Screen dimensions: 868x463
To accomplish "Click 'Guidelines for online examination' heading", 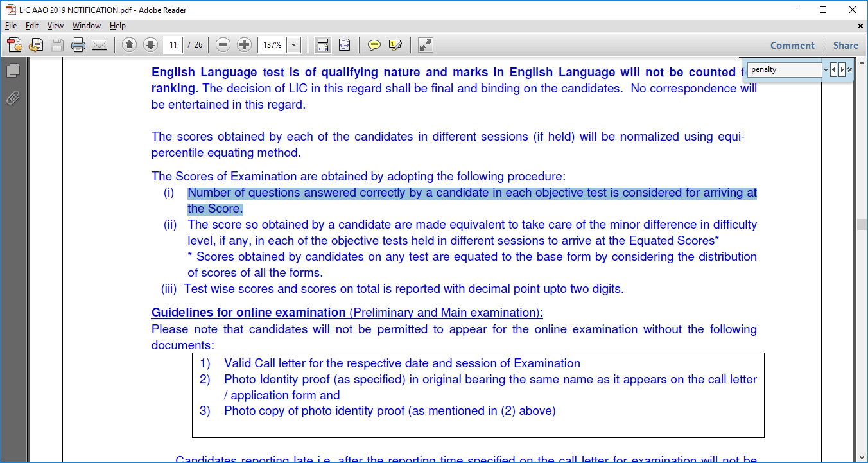I will click(x=248, y=313).
